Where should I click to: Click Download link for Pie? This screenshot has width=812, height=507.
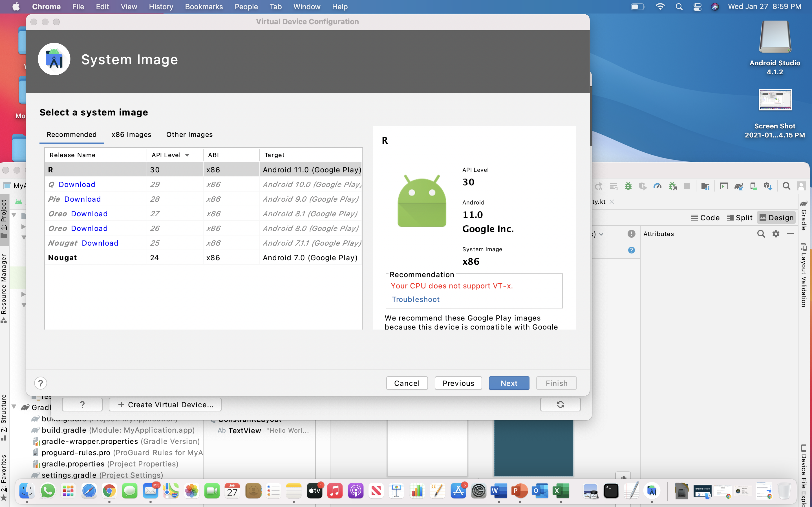[x=82, y=199]
